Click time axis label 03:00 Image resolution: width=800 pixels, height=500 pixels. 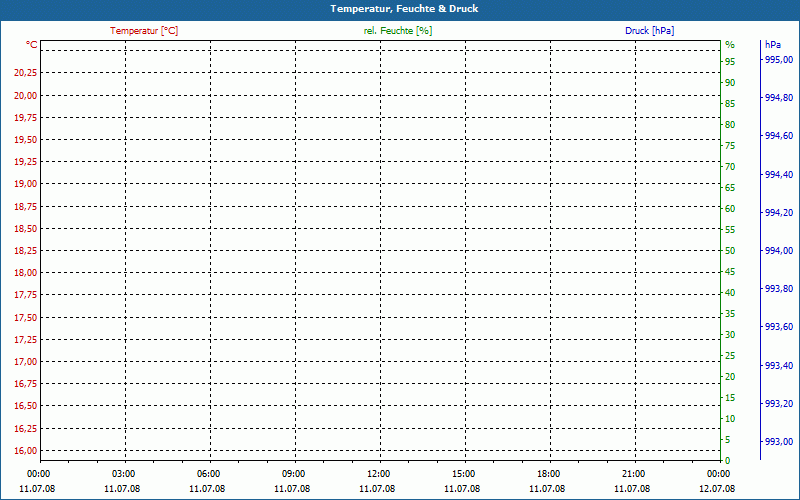pyautogui.click(x=123, y=474)
